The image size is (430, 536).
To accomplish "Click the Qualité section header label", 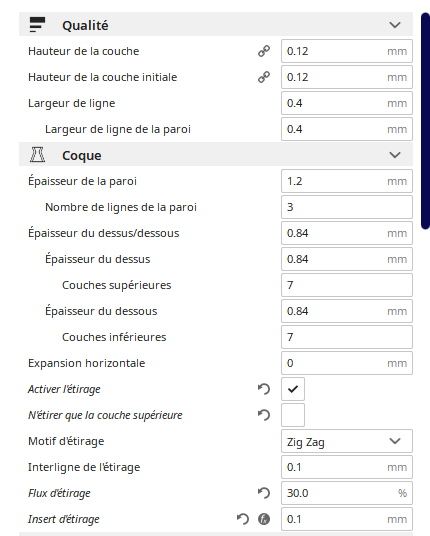I will [x=85, y=25].
